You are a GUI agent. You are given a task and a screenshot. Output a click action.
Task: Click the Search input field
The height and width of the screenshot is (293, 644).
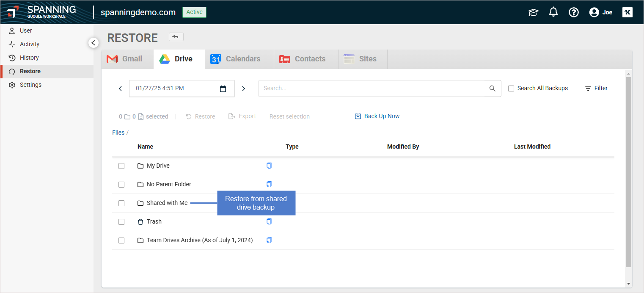coord(380,88)
